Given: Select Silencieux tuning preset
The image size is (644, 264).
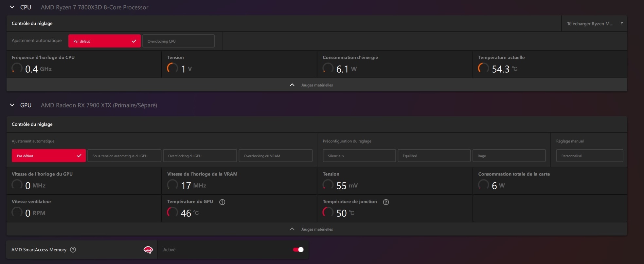Looking at the screenshot, I should pyautogui.click(x=359, y=156).
